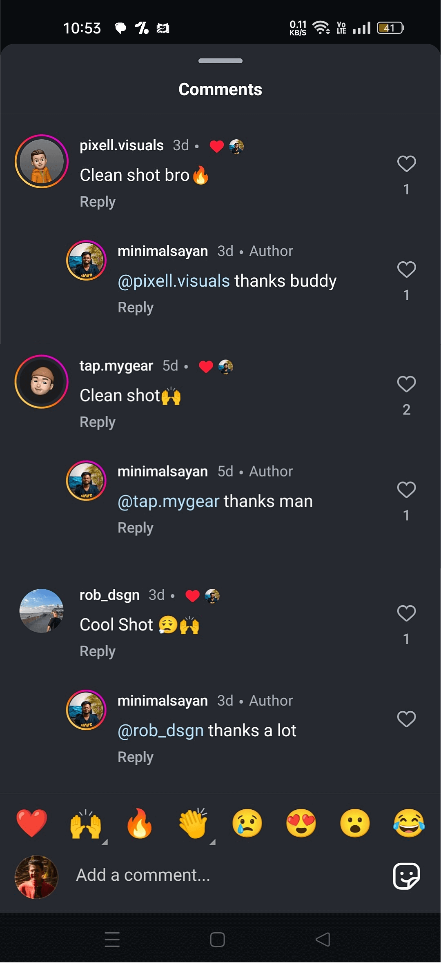Tap the crying face emoji reaction
The image size is (441, 980).
pos(247,823)
